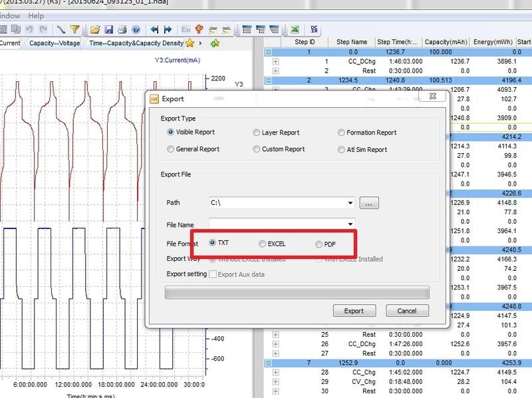This screenshot has width=532, height=398.
Task: Click the Step ID column header
Action: pyautogui.click(x=305, y=42)
